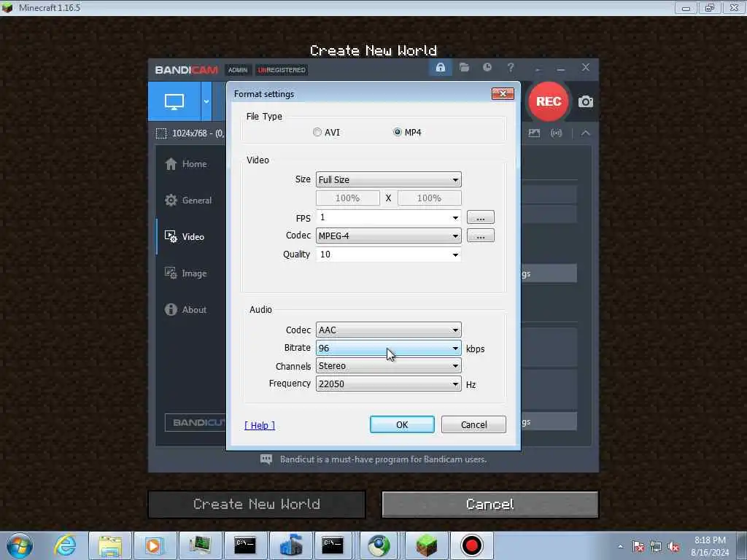This screenshot has width=747, height=560.
Task: Click the globe app taskbar icon
Action: pos(379,545)
